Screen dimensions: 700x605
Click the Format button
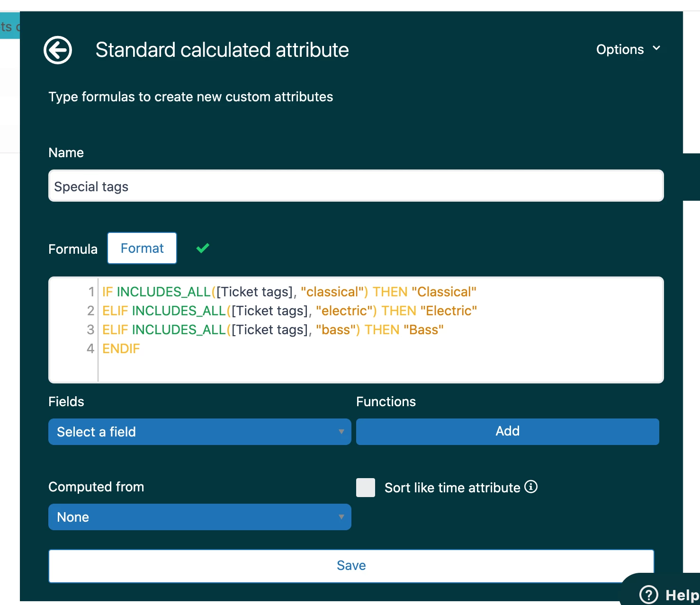click(x=142, y=248)
